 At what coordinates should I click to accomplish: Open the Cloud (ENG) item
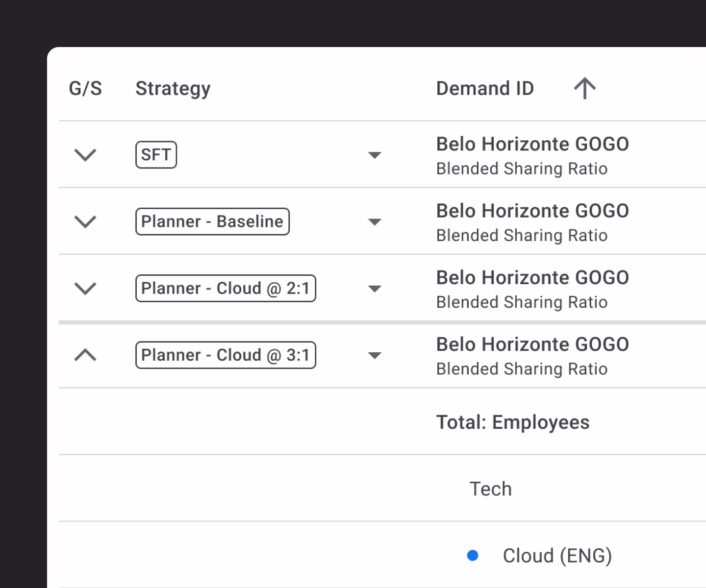coord(557,555)
